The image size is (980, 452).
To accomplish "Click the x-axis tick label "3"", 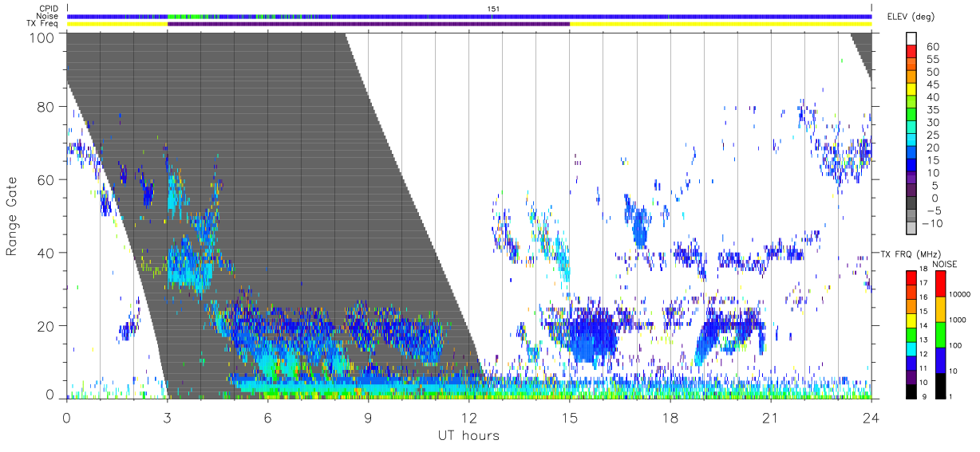I will [x=167, y=417].
